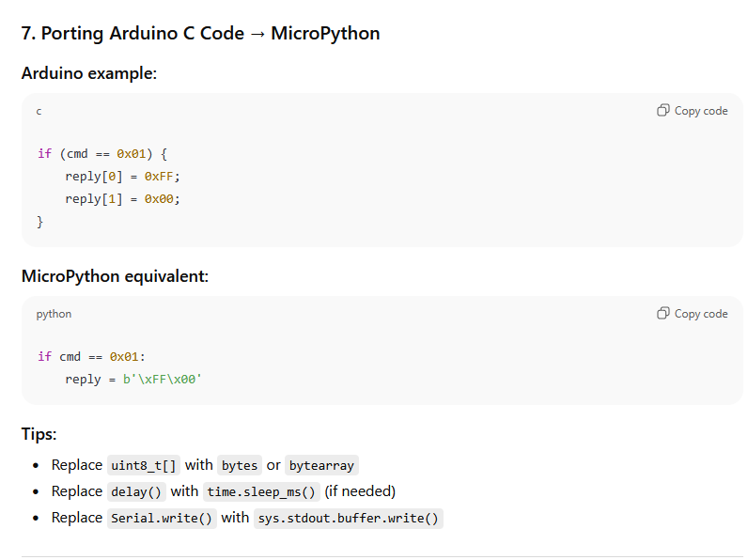
Task: Click the "python" language label
Action: click(54, 314)
